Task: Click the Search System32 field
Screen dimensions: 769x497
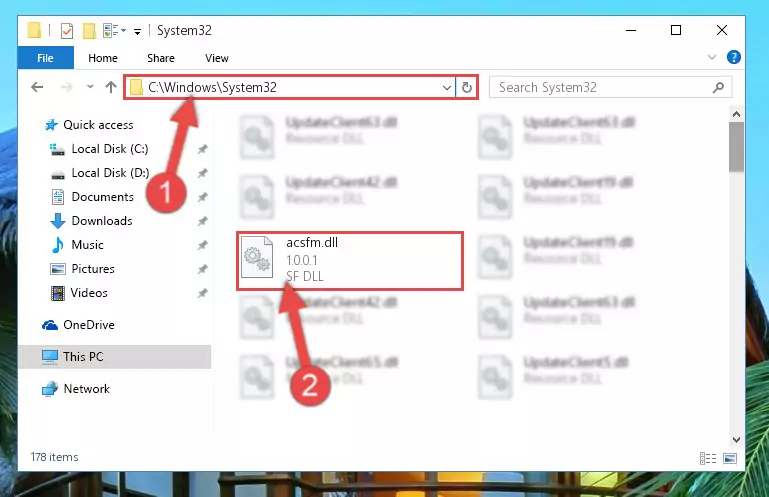Action: (x=611, y=88)
